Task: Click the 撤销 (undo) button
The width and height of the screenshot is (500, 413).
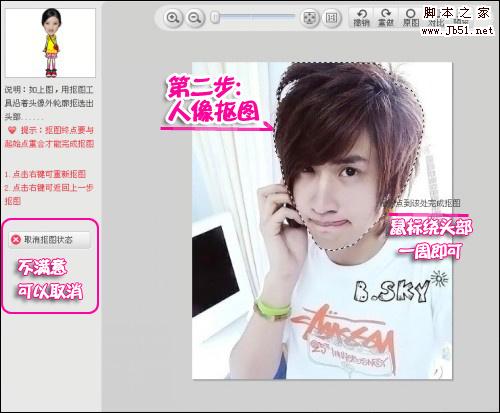Action: (x=362, y=18)
